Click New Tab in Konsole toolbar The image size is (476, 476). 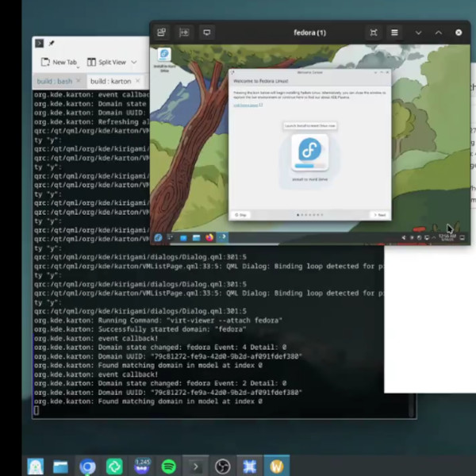point(59,62)
